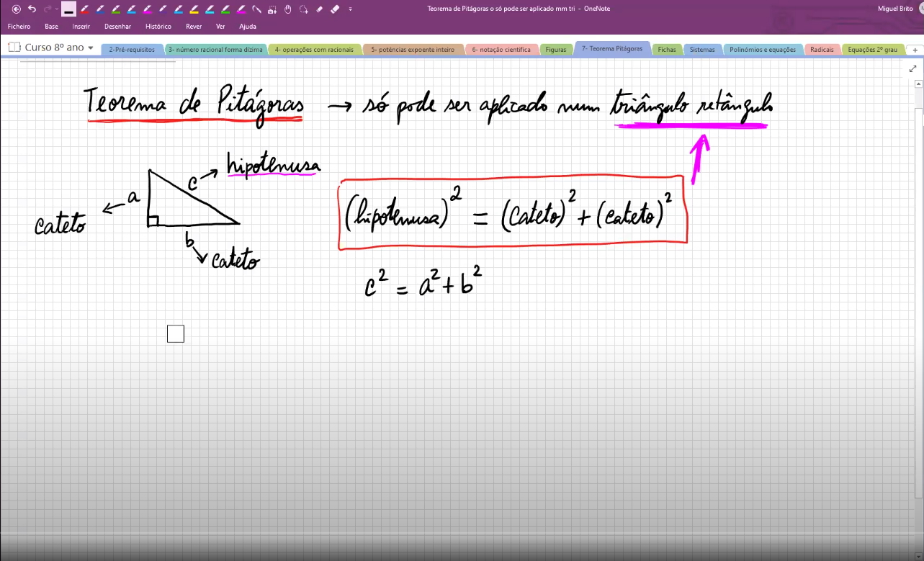Open the Ficheiro menu
Viewport: 924px width, 561px height.
click(x=19, y=27)
